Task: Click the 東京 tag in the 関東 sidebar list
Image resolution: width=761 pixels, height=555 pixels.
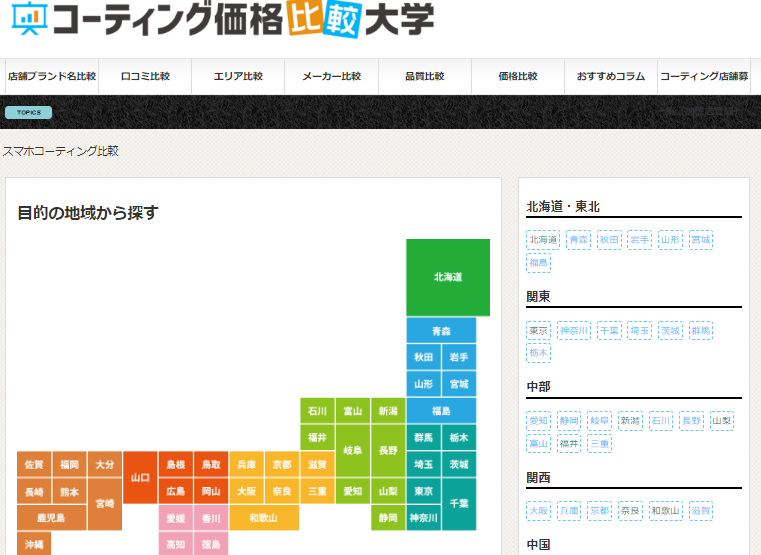Action: point(539,330)
